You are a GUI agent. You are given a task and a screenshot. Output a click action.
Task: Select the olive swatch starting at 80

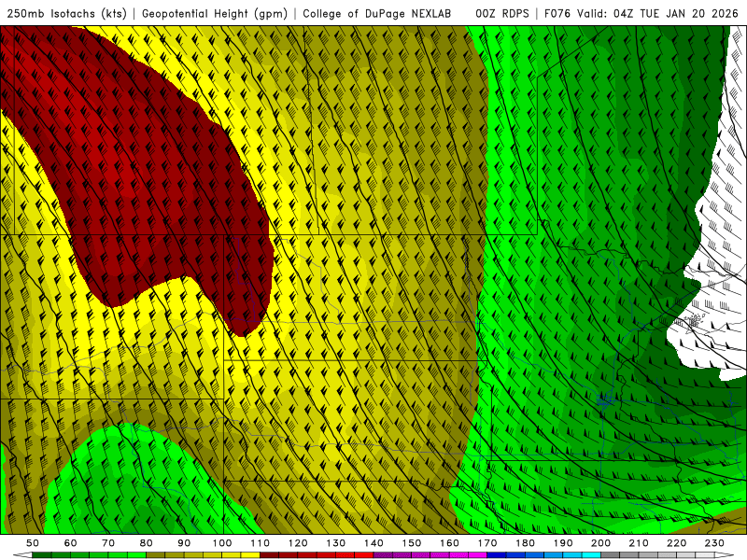pyautogui.click(x=155, y=555)
